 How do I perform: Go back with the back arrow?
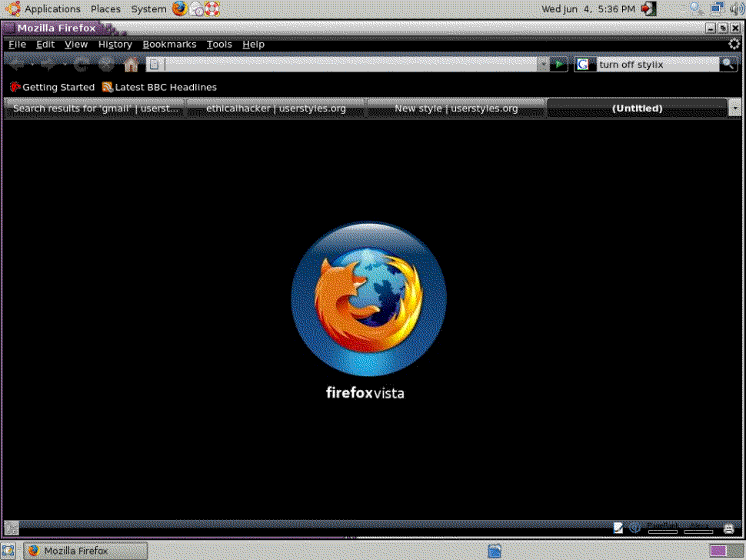(x=17, y=64)
